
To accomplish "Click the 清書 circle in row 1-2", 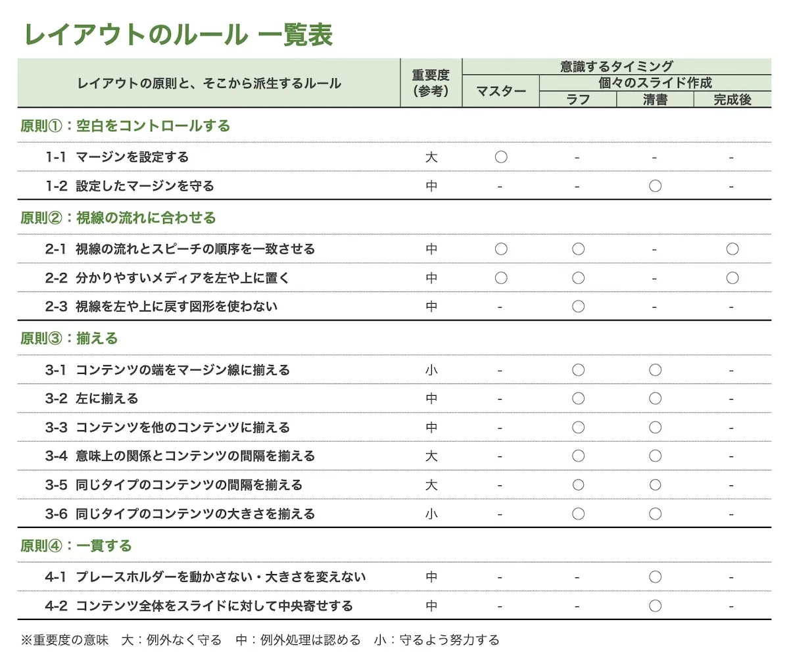I will (x=655, y=186).
